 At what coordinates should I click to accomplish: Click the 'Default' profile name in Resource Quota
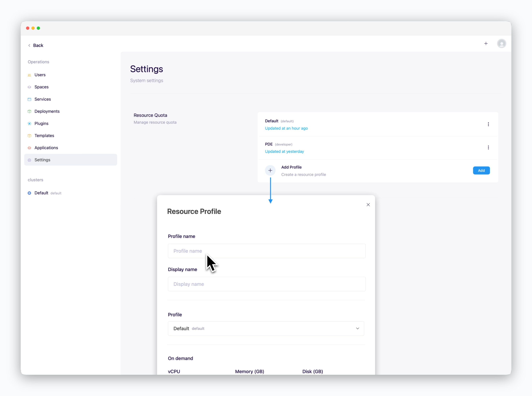coord(272,121)
